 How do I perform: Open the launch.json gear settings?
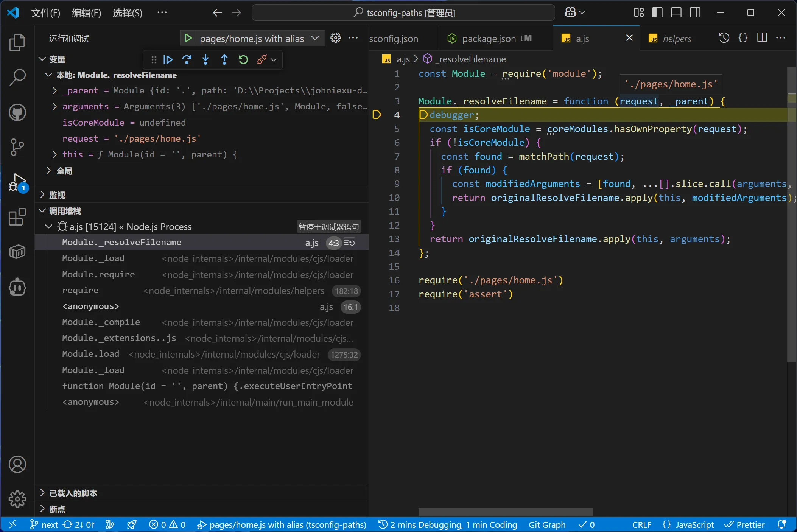pos(336,38)
